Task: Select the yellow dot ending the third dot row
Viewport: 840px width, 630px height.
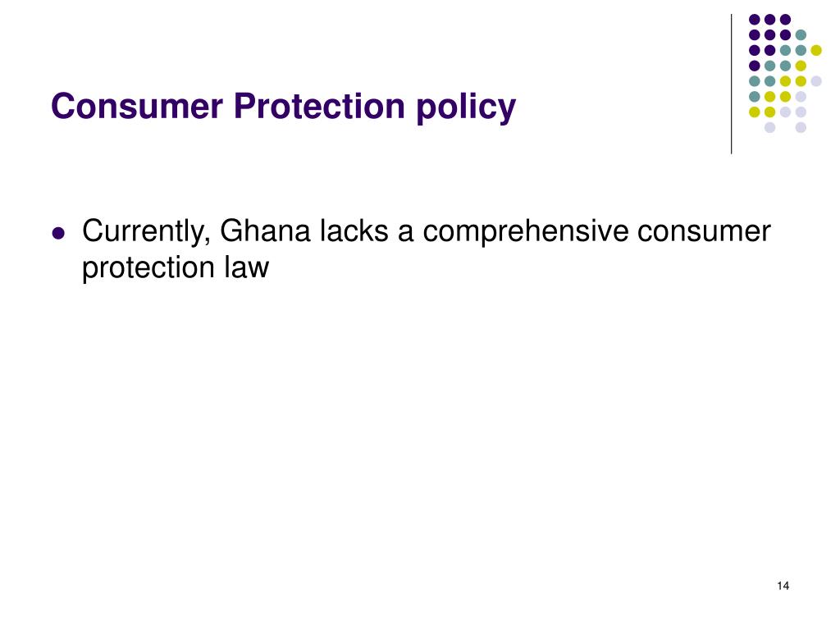Action: point(816,50)
